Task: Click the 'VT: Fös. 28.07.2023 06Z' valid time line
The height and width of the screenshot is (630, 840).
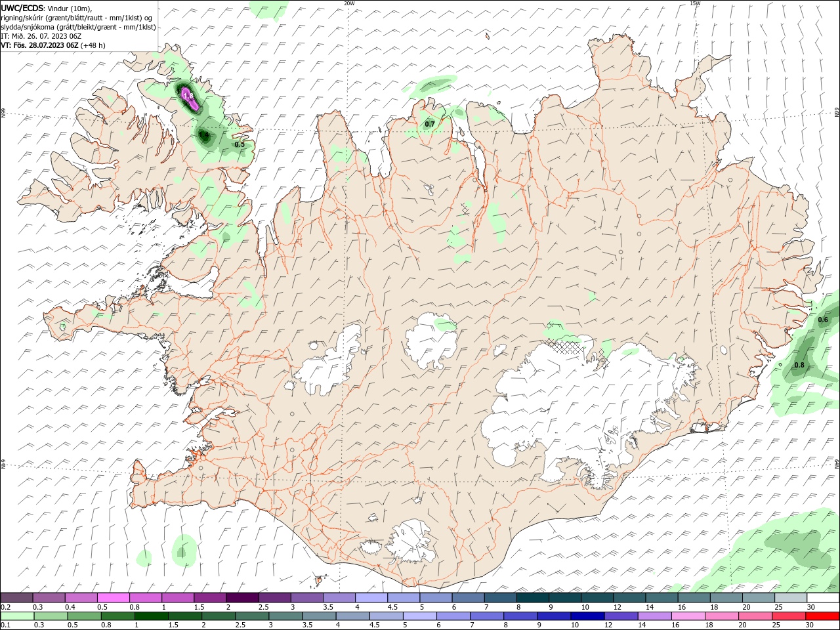Action: (40, 45)
